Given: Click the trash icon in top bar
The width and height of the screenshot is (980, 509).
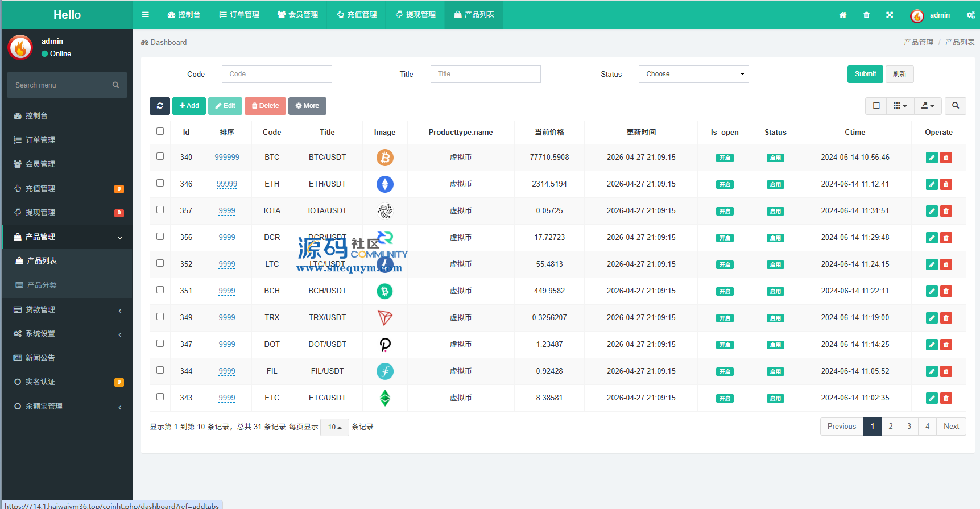Looking at the screenshot, I should coord(866,15).
